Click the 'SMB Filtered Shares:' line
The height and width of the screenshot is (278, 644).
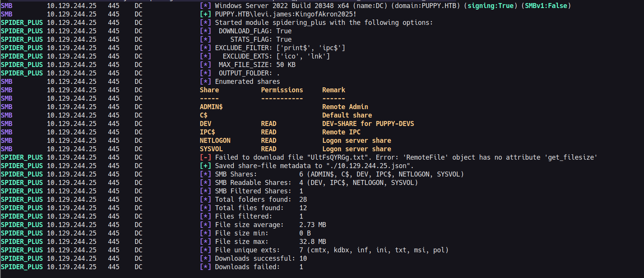tap(259, 191)
